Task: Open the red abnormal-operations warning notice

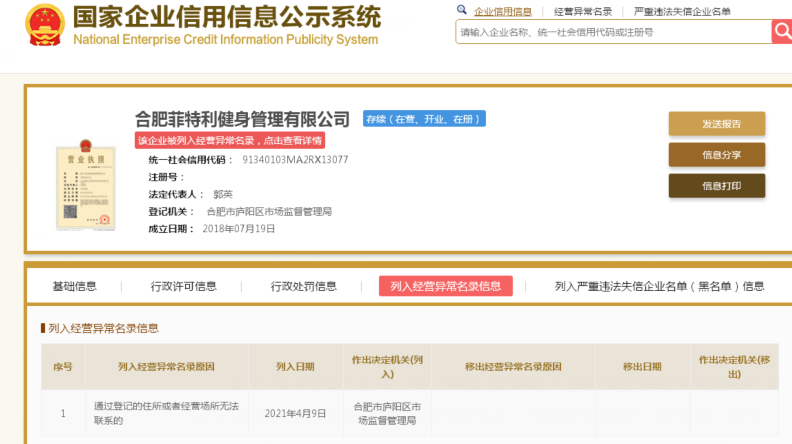Action: 230,140
